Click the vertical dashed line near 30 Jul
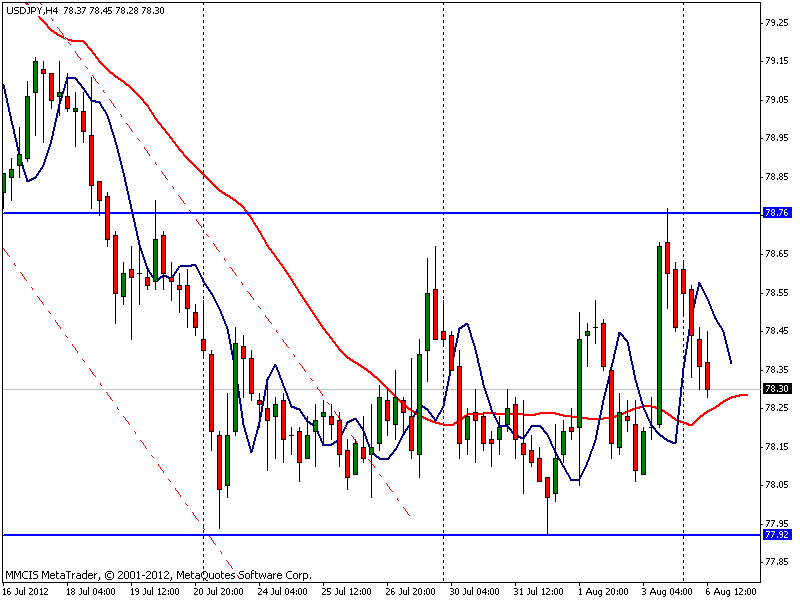800x600 pixels. tap(443, 292)
